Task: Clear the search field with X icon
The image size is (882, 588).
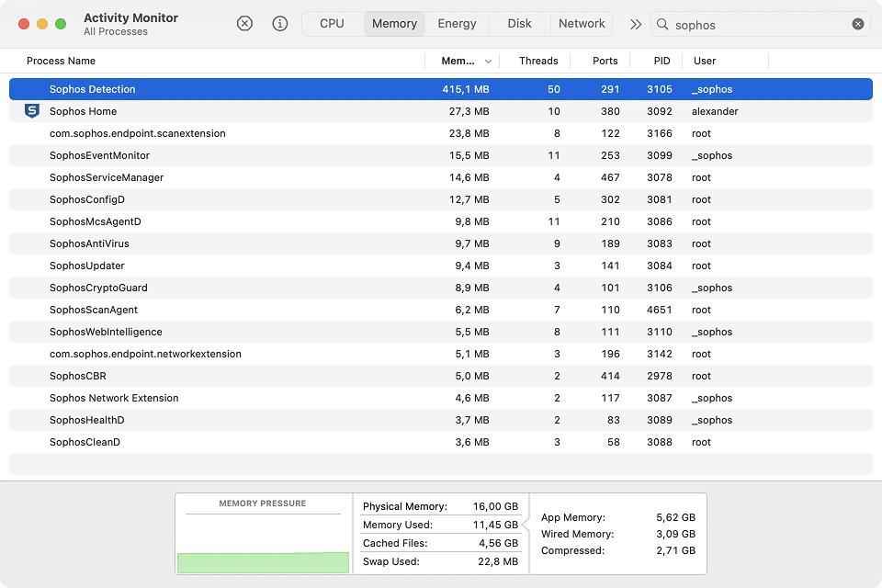Action: tap(858, 25)
